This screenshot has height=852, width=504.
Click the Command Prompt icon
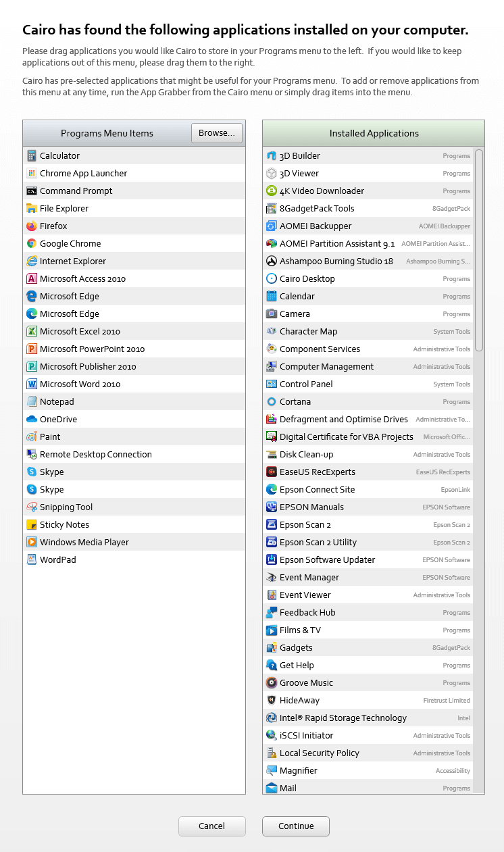tap(31, 191)
